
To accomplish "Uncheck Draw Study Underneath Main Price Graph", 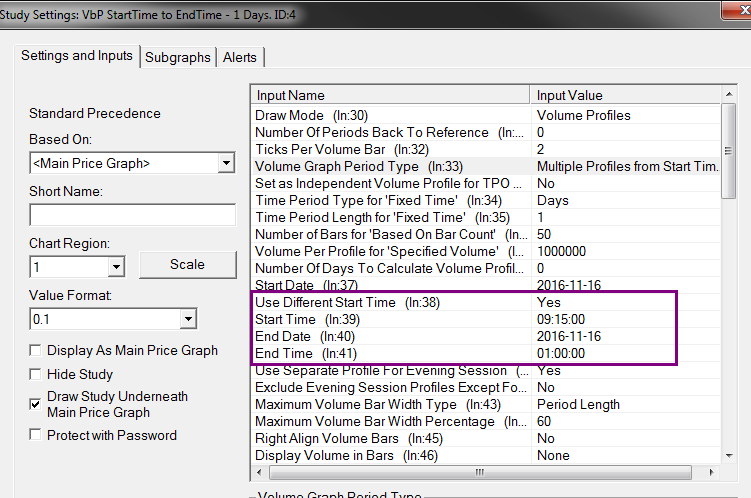I will [35, 404].
